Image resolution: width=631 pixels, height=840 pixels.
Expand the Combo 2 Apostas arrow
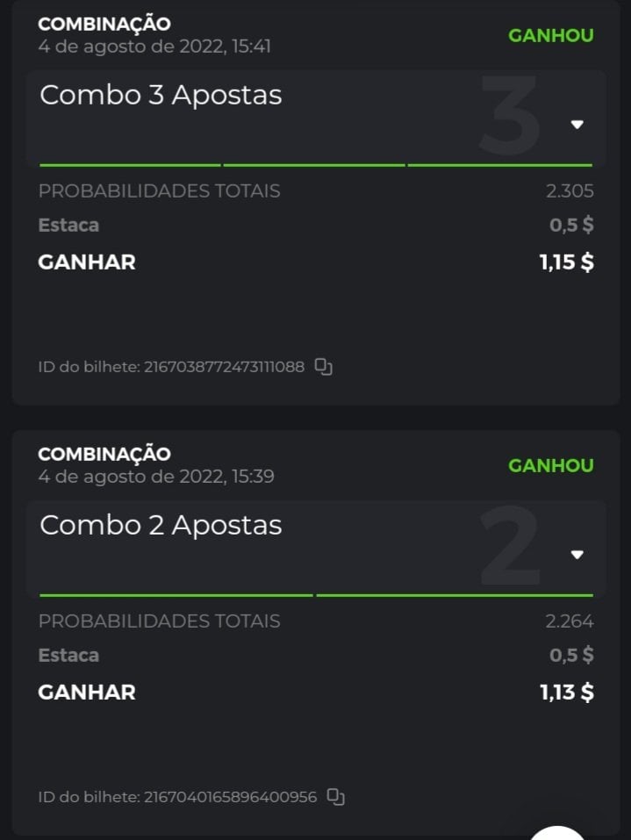577,555
